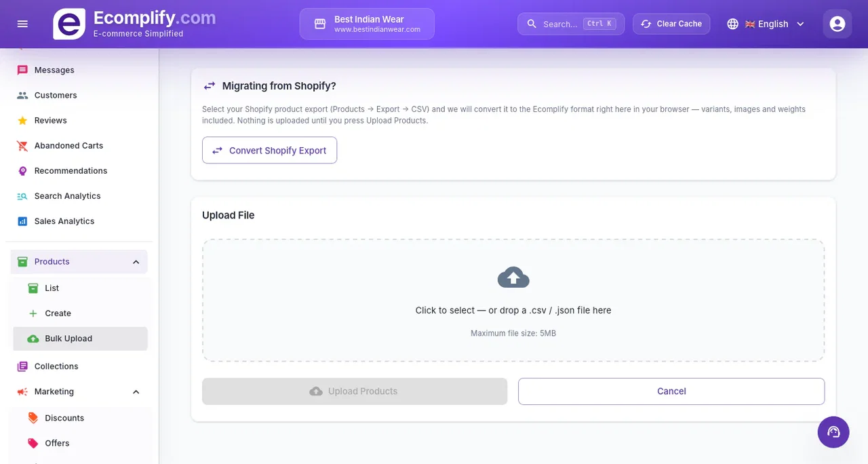Click the Discounts tag icon
Image resolution: width=868 pixels, height=464 pixels.
[x=33, y=418]
